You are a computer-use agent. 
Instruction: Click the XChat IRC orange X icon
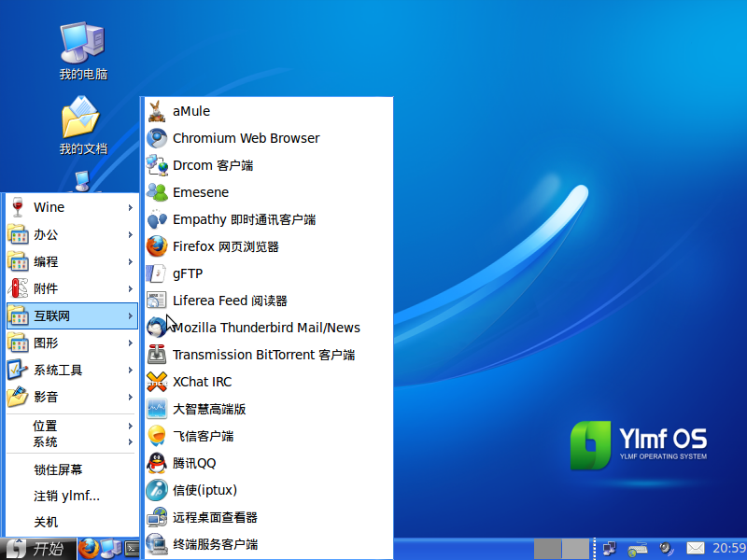pyautogui.click(x=156, y=382)
